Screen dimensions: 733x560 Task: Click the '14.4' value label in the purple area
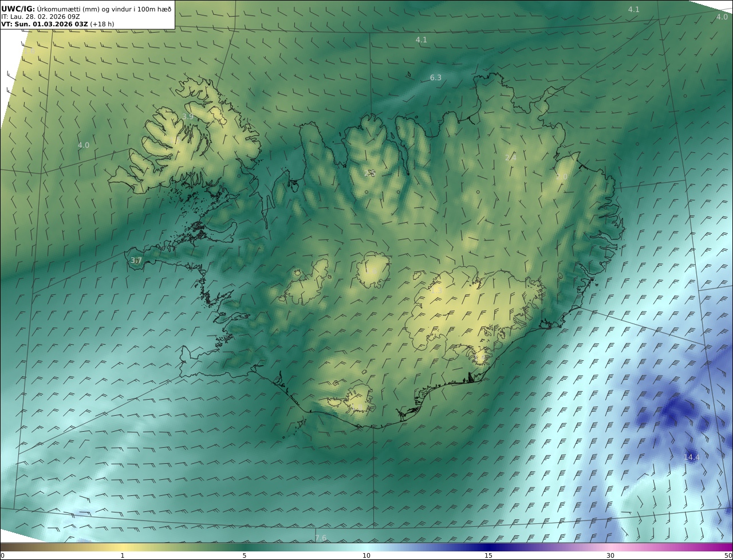[x=692, y=457]
